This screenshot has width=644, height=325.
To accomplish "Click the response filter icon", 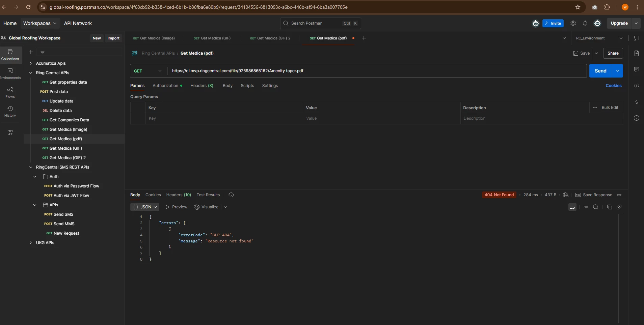I will pyautogui.click(x=586, y=207).
